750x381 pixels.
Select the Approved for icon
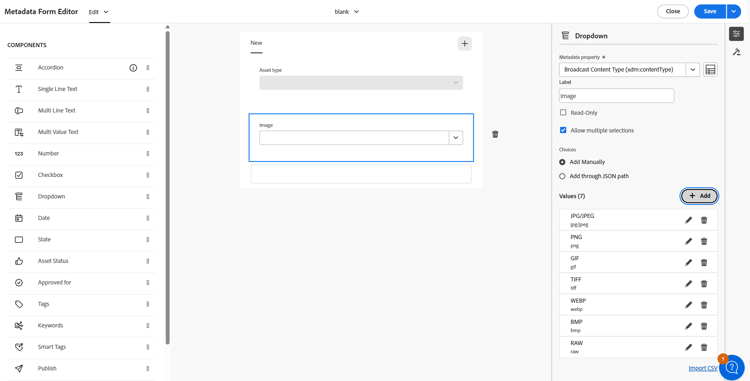[x=19, y=283]
